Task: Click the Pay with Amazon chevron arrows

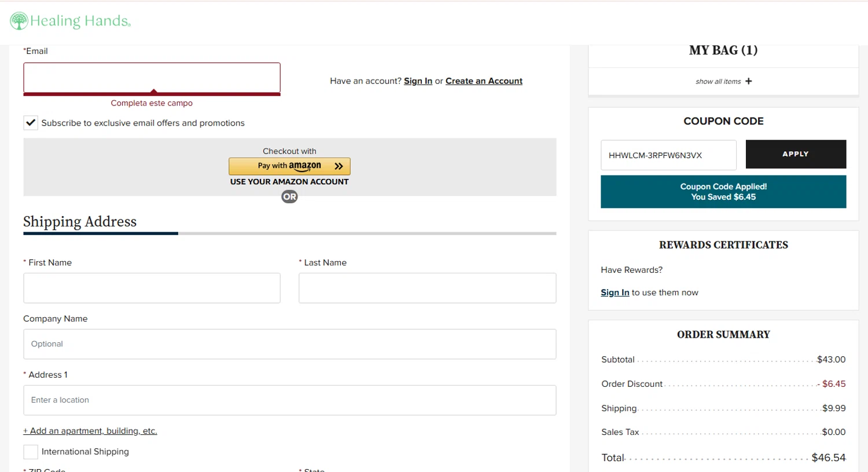Action: [x=339, y=166]
